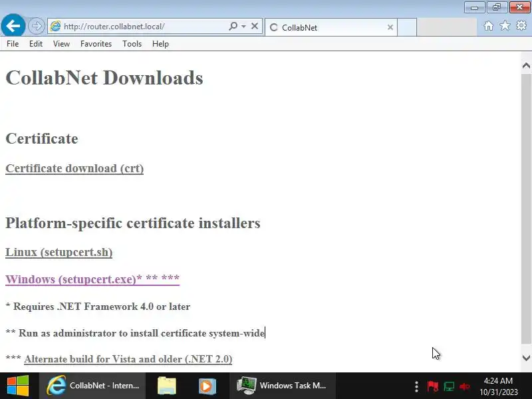The image size is (532, 399).
Task: Open the address bar autocomplete dropdown arrow
Action: coord(243,26)
